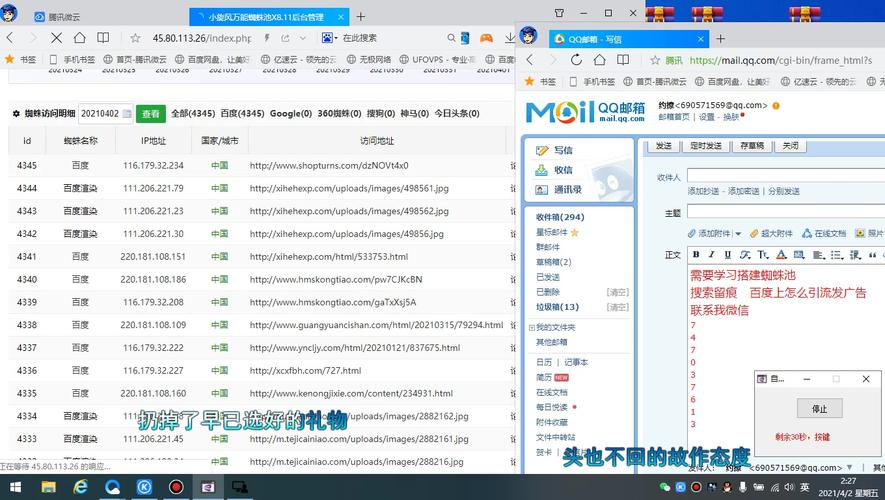Refresh page in QQ Mail browser
Image resolution: width=885 pixels, height=500 pixels.
click(576, 60)
